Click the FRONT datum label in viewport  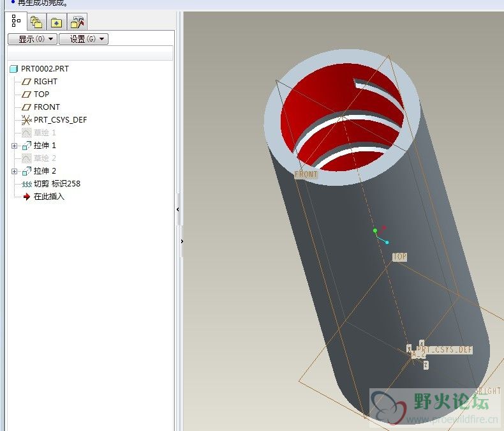pyautogui.click(x=306, y=174)
